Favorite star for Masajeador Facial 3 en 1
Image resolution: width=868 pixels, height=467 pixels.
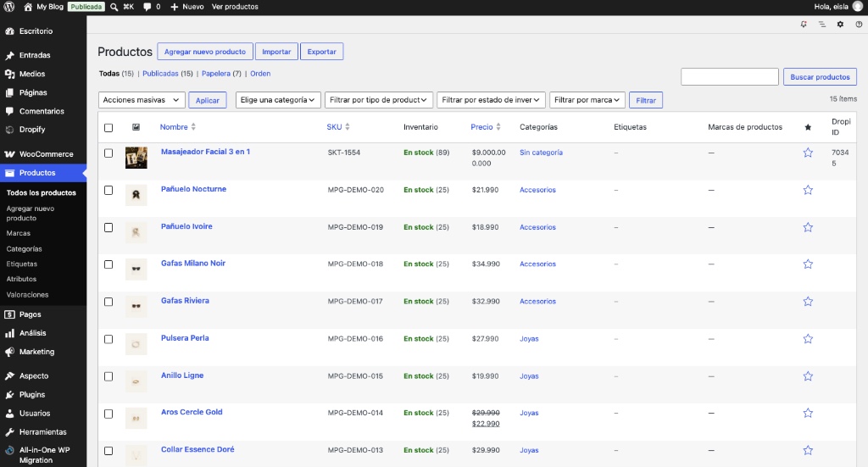[808, 153]
